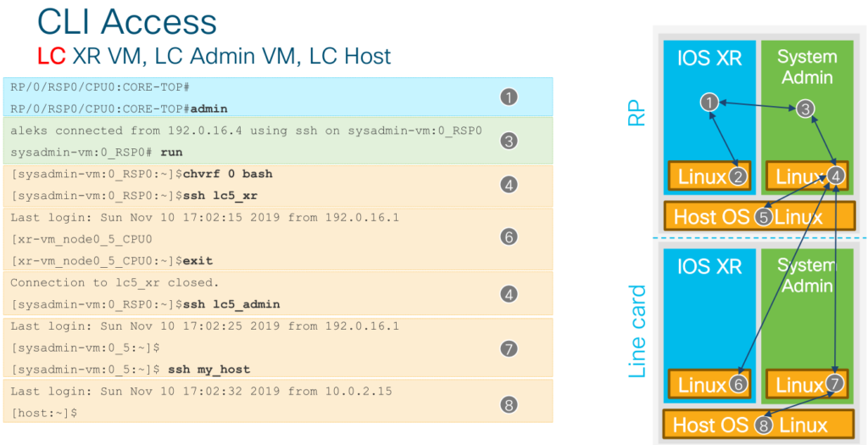Click circle 5 on the RP Host OS bar

(763, 217)
